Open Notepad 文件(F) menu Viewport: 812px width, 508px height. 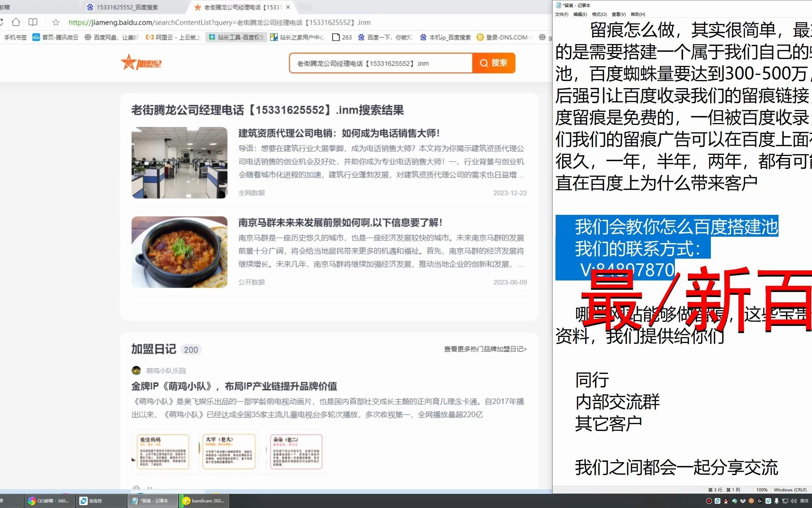tap(561, 14)
